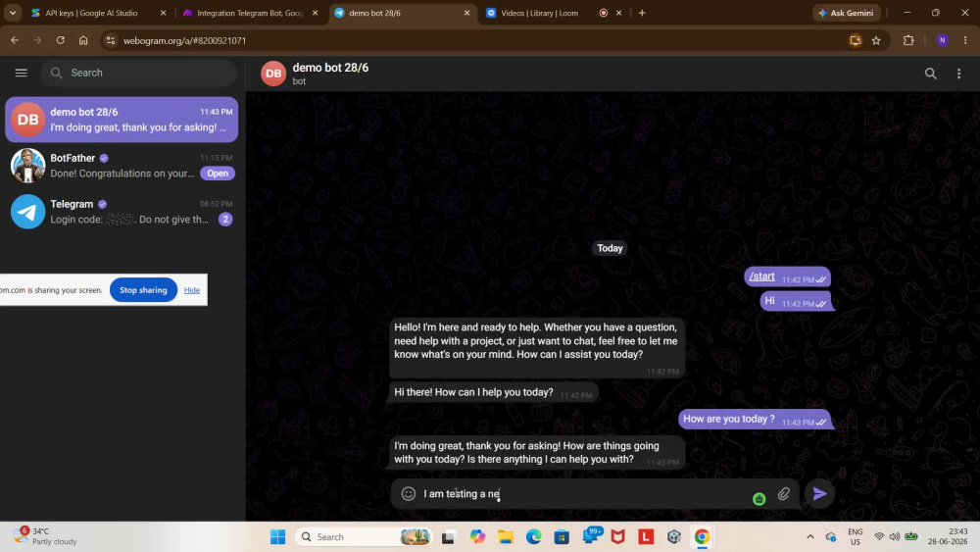Click the How are you today message
This screenshot has width=980, height=552.
click(x=755, y=420)
